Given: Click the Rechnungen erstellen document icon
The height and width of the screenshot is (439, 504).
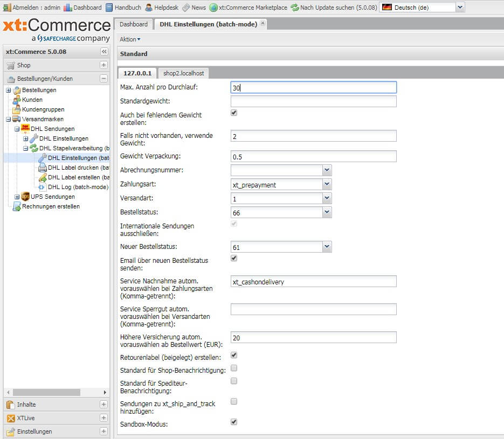Looking at the screenshot, I should (17, 206).
